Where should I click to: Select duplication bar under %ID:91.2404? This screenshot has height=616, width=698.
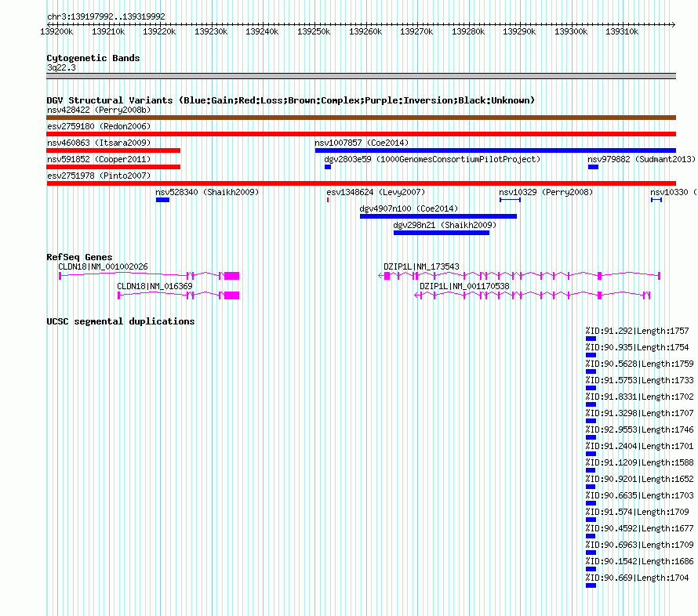pyautogui.click(x=591, y=454)
